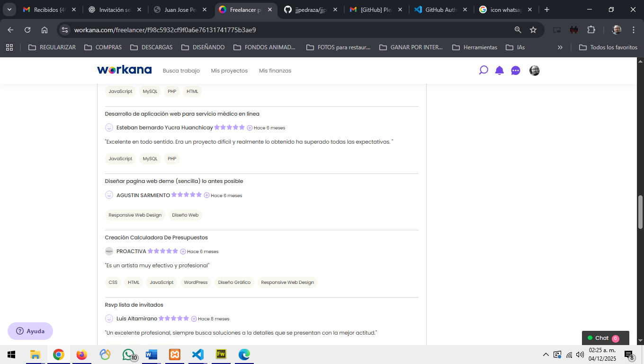Open the Chat widget button
644x364 pixels.
pyautogui.click(x=605, y=338)
